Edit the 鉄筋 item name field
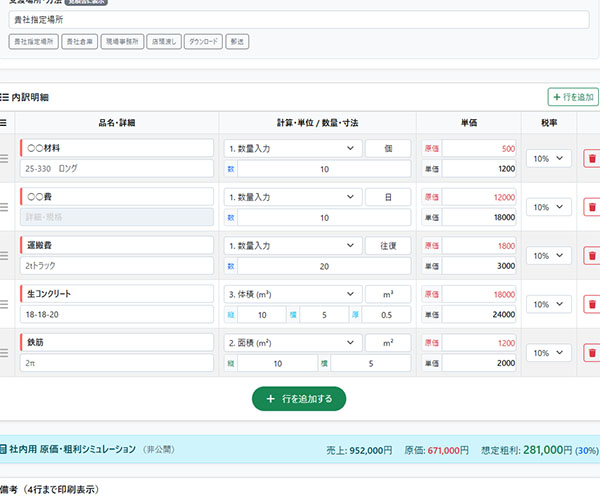The width and height of the screenshot is (600, 500). [x=117, y=342]
